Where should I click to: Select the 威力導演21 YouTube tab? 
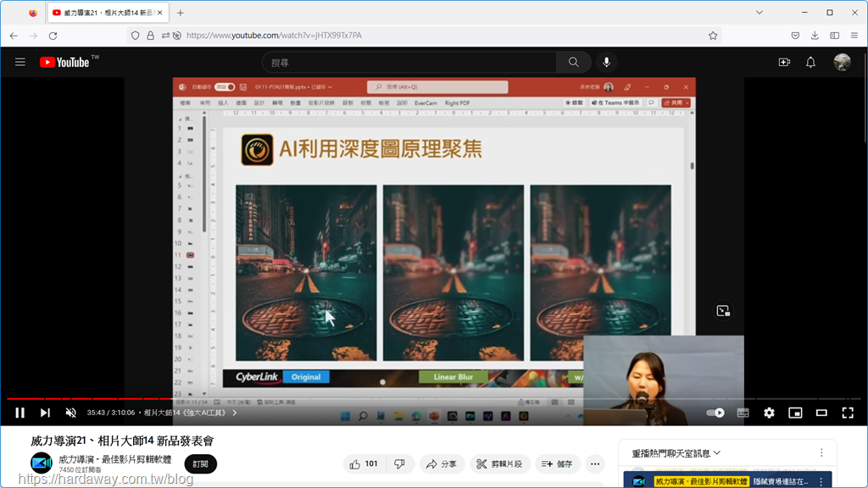108,13
